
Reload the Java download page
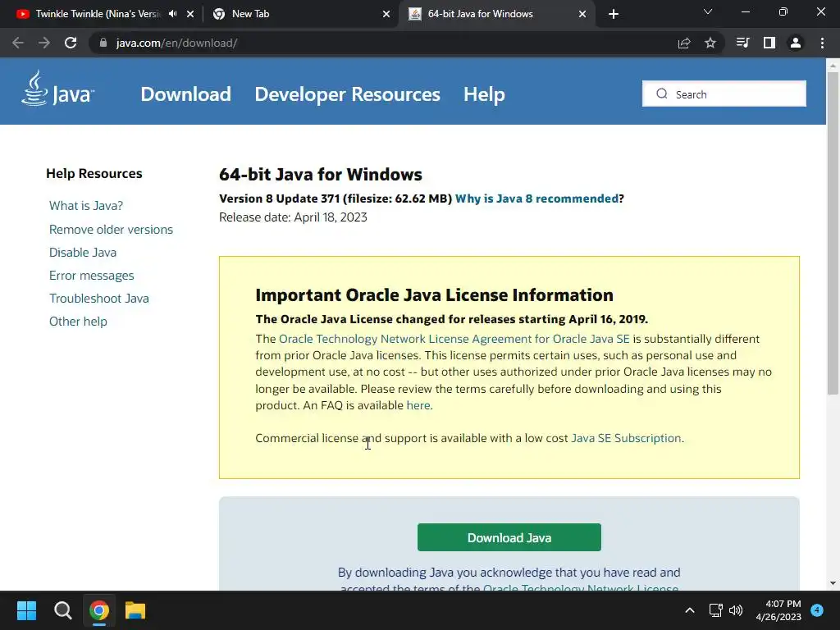pos(71,43)
